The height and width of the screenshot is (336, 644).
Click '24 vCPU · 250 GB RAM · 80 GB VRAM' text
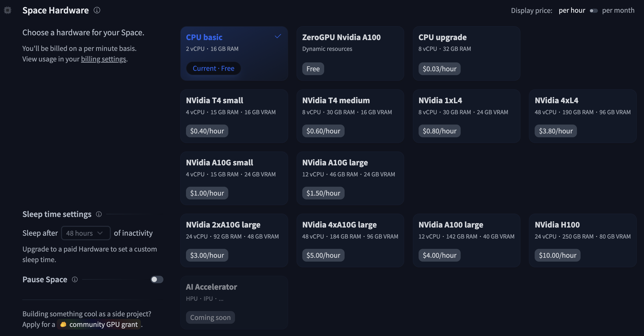[x=582, y=236]
